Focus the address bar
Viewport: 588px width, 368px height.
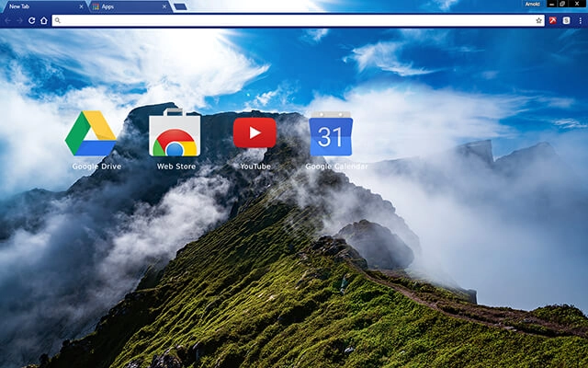click(x=298, y=20)
